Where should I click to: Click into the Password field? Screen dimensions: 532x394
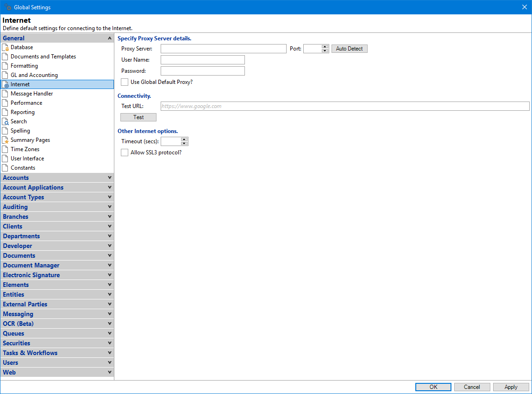point(202,71)
